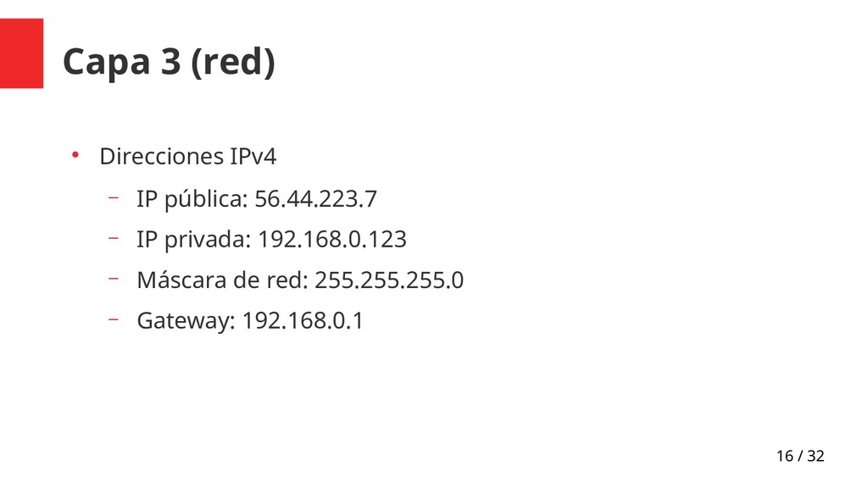Click the IP privada label

pyautogui.click(x=194, y=240)
